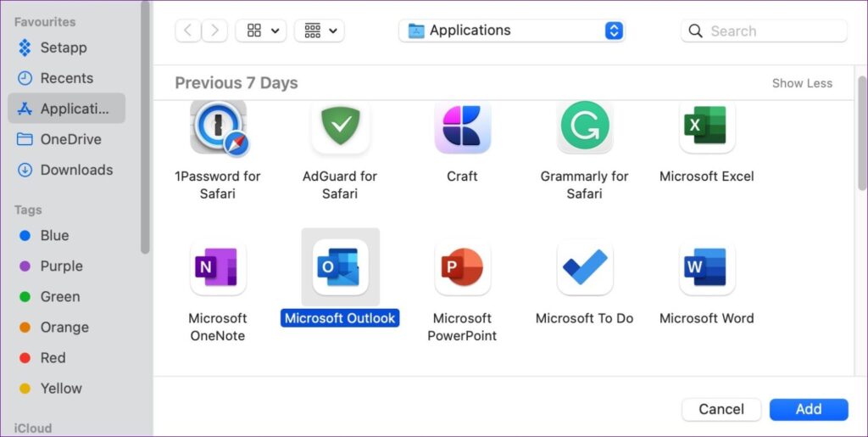Select the Purple tag in sidebar
This screenshot has width=868, height=437.
click(61, 266)
